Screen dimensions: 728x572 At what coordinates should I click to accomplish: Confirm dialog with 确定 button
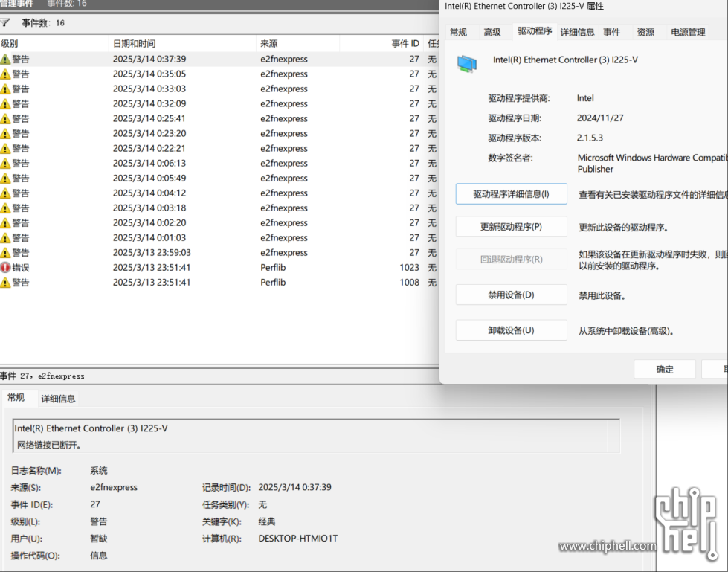click(x=664, y=369)
